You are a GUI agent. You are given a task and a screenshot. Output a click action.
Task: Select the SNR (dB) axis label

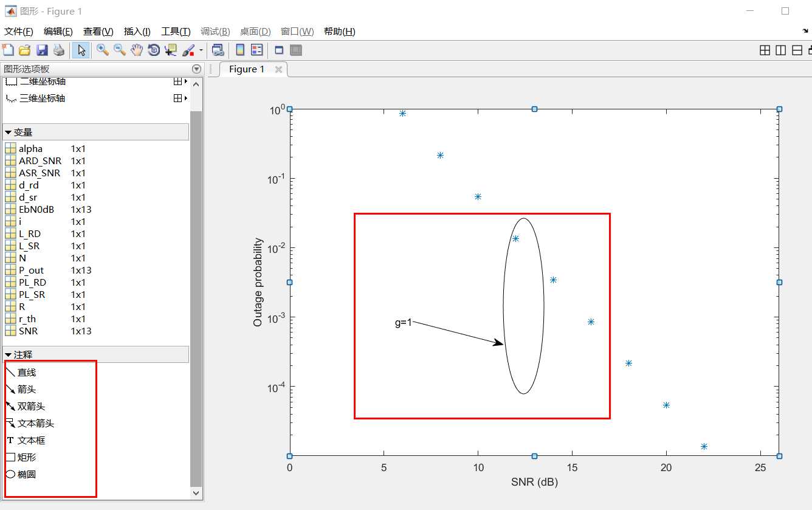pos(534,483)
